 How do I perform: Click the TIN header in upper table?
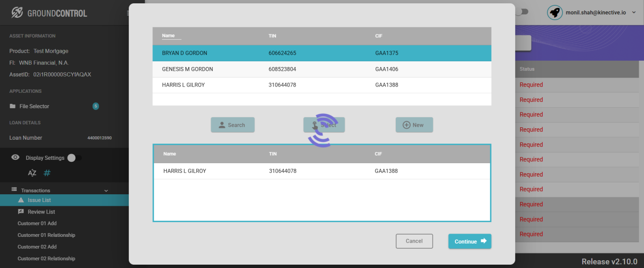coord(273,36)
